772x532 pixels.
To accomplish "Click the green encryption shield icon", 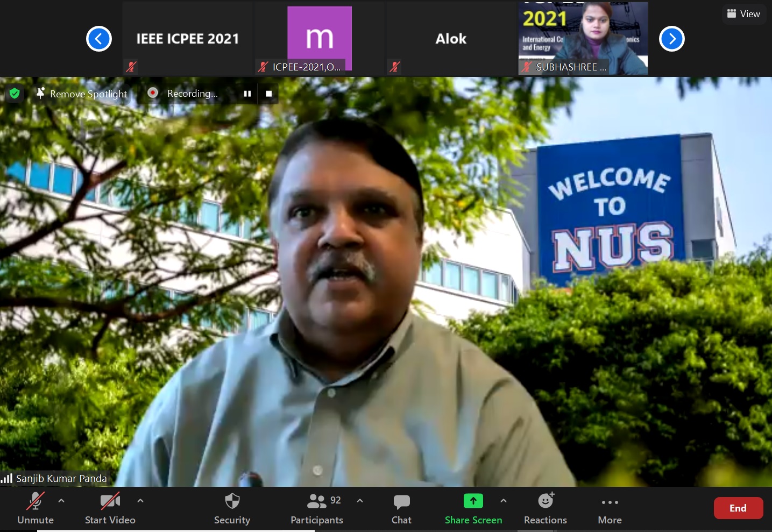I will click(15, 94).
